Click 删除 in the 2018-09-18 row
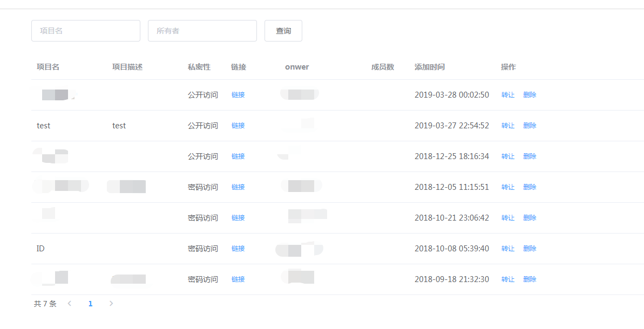644x329 pixels. tap(529, 279)
